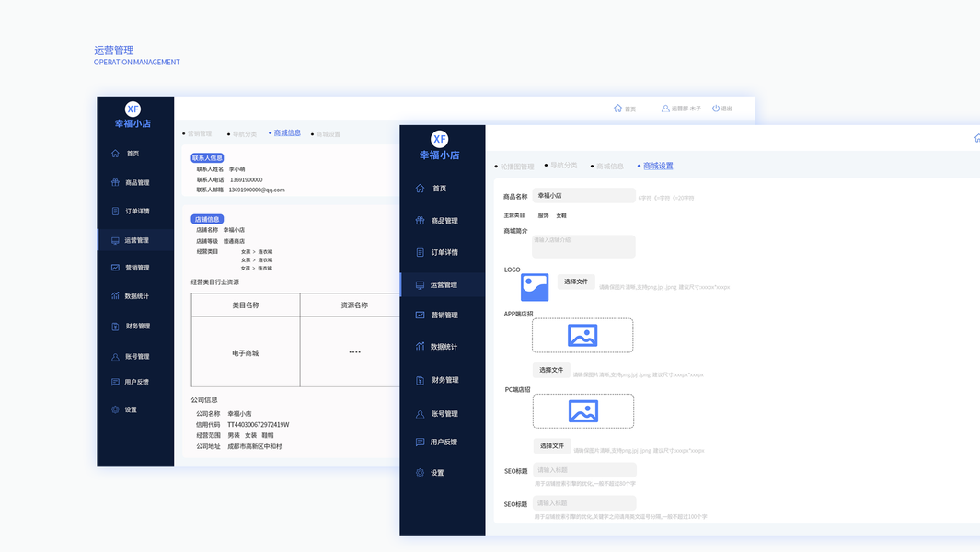Image resolution: width=980 pixels, height=552 pixels.
Task: Open 设置 gear icon in back window sidebar
Action: tap(115, 409)
